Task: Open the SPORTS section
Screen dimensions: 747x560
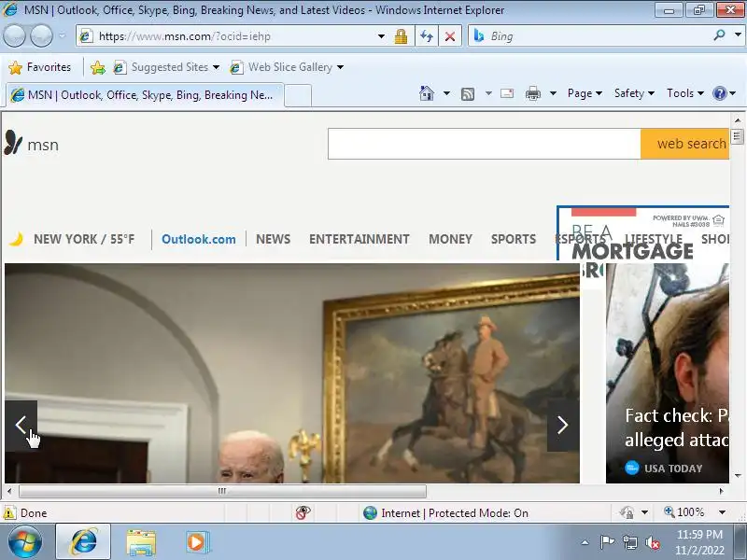Action: 514,239
